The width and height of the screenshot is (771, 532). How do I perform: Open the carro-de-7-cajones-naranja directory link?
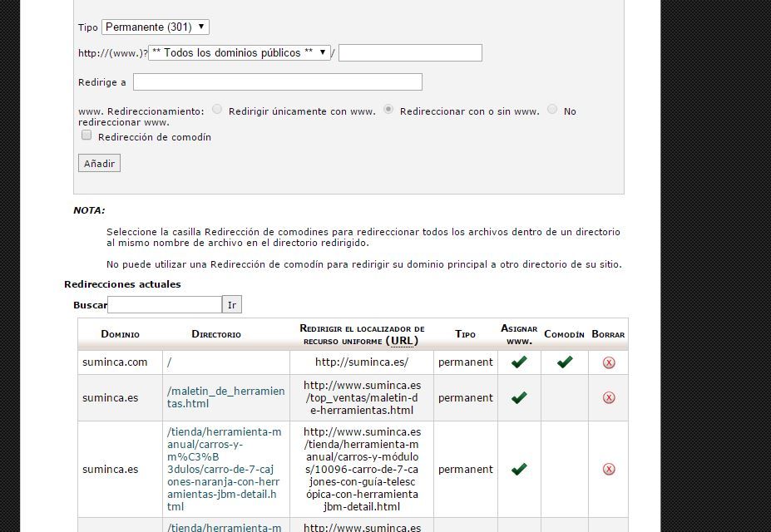pyautogui.click(x=225, y=469)
